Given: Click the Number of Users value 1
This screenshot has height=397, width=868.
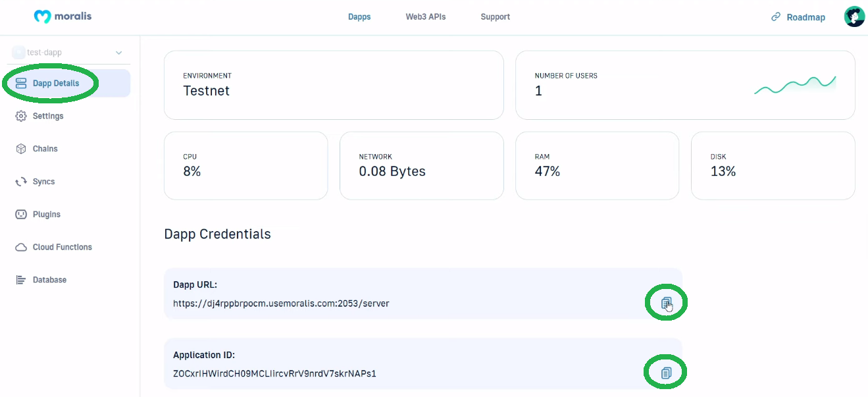Looking at the screenshot, I should (x=538, y=91).
